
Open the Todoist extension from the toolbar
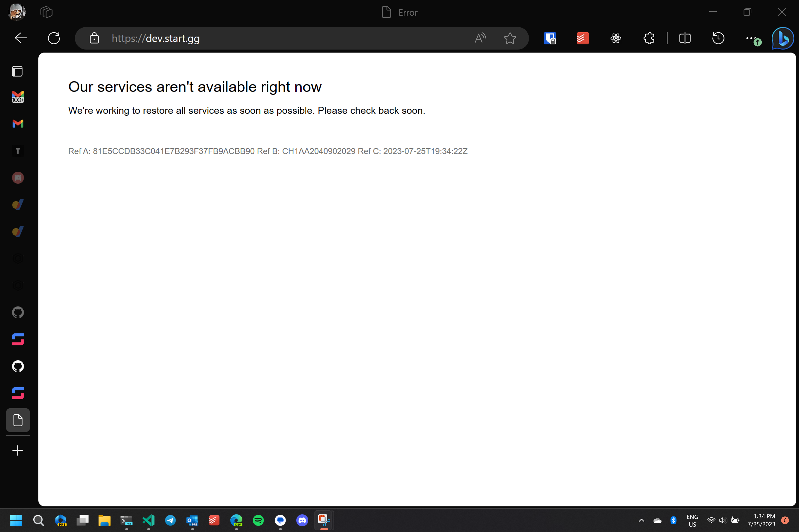(x=582, y=38)
